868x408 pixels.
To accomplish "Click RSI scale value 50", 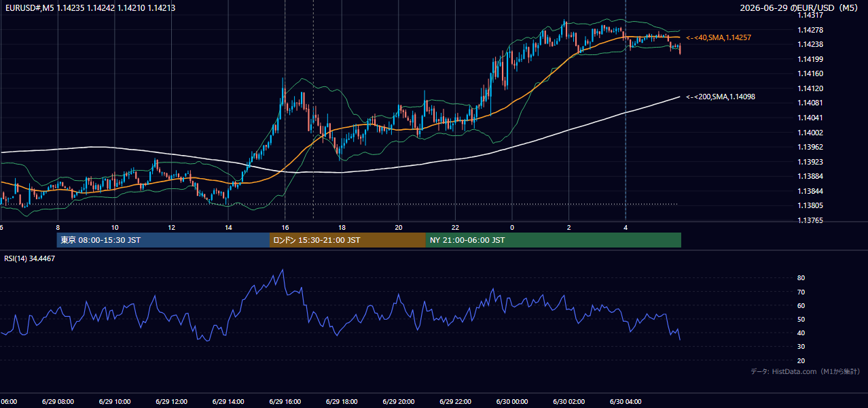I will point(801,319).
